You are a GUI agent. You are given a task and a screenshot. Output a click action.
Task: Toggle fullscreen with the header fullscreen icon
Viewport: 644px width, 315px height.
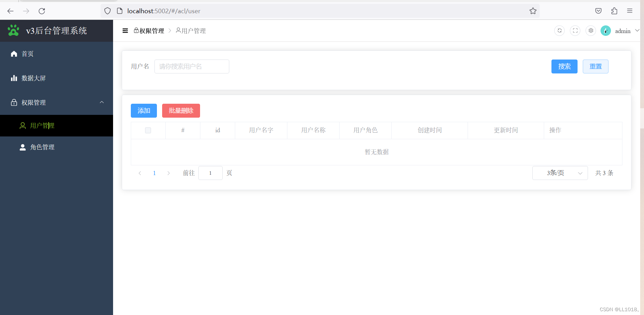pos(575,31)
